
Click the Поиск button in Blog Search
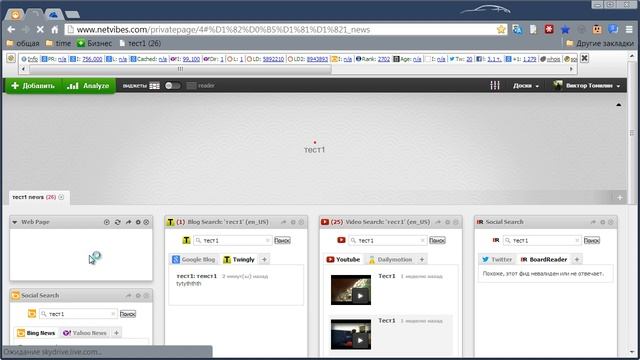pos(282,240)
